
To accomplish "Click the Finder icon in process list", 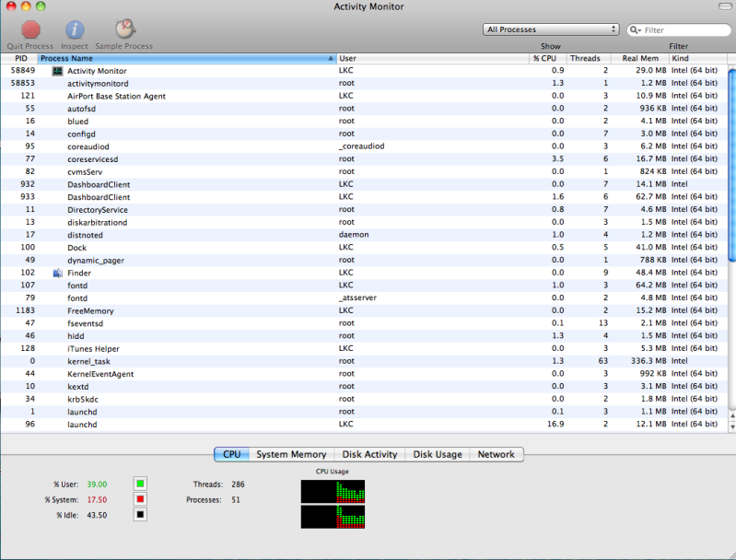I will [x=57, y=273].
